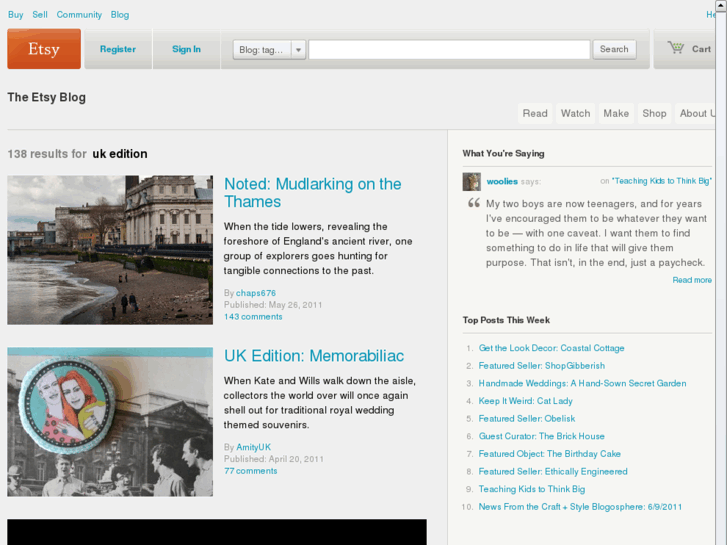Open the Cart link
The height and width of the screenshot is (545, 727).
click(701, 49)
